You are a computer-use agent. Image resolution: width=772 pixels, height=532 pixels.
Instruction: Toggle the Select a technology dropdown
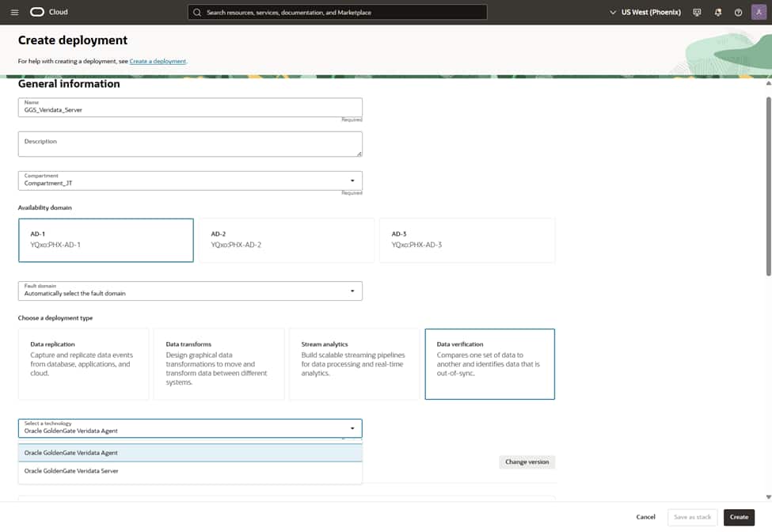coord(190,428)
